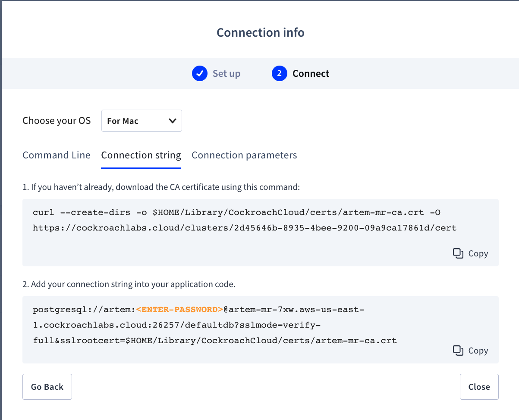Close the Connection info dialog

[x=479, y=387]
